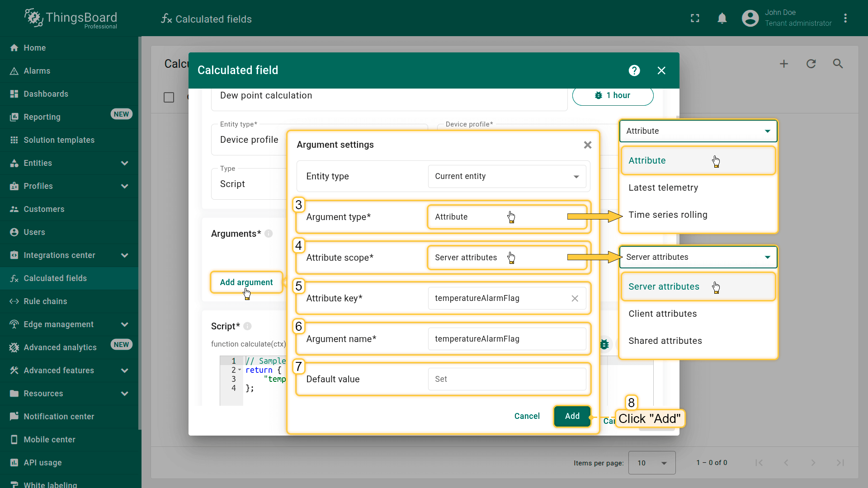The image size is (868, 488).
Task: Choose Shared attributes option
Action: pos(665,341)
